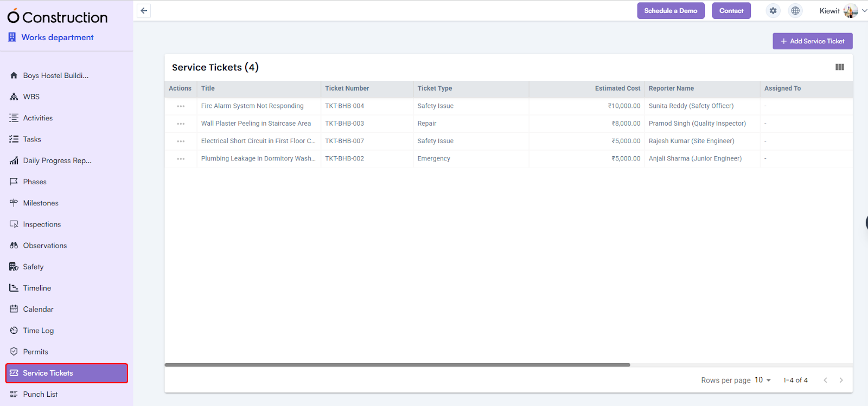
Task: Go to next page arrow in pagination
Action: (x=841, y=380)
